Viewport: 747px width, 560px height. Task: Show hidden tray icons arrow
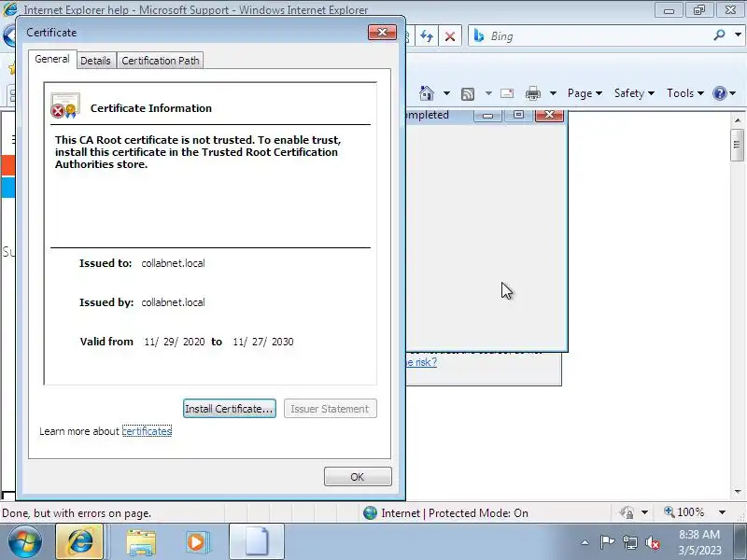tap(585, 542)
